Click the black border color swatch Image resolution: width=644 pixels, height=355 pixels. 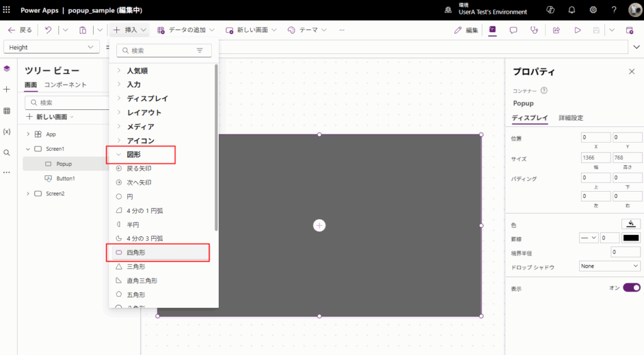[631, 238]
